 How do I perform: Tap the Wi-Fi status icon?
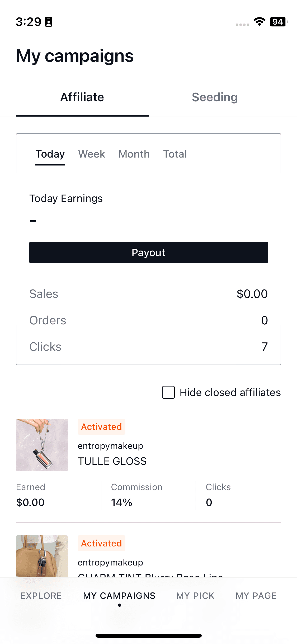pos(259,22)
